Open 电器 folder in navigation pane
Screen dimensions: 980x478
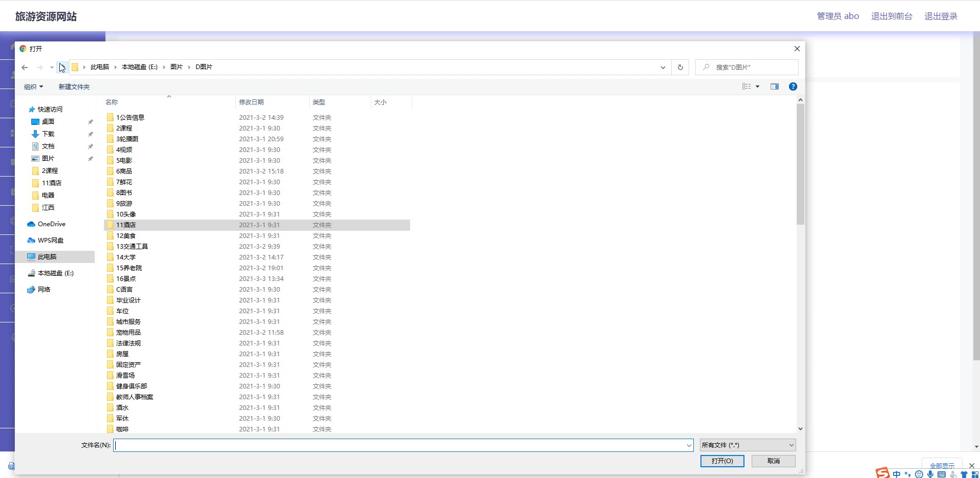(x=48, y=195)
